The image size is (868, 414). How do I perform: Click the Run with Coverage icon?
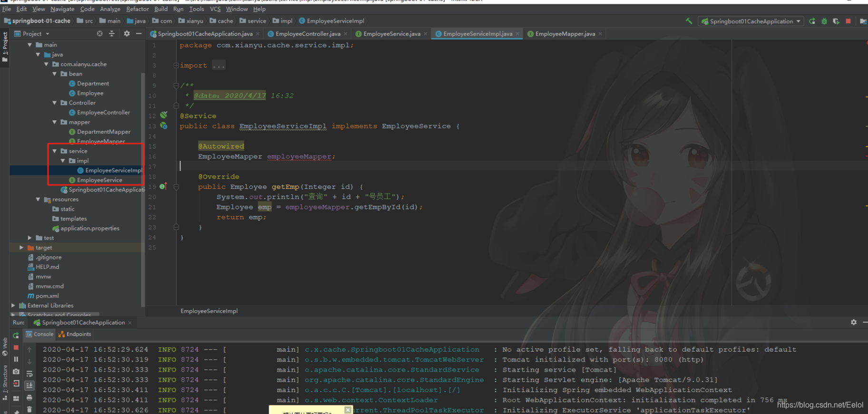click(x=836, y=21)
